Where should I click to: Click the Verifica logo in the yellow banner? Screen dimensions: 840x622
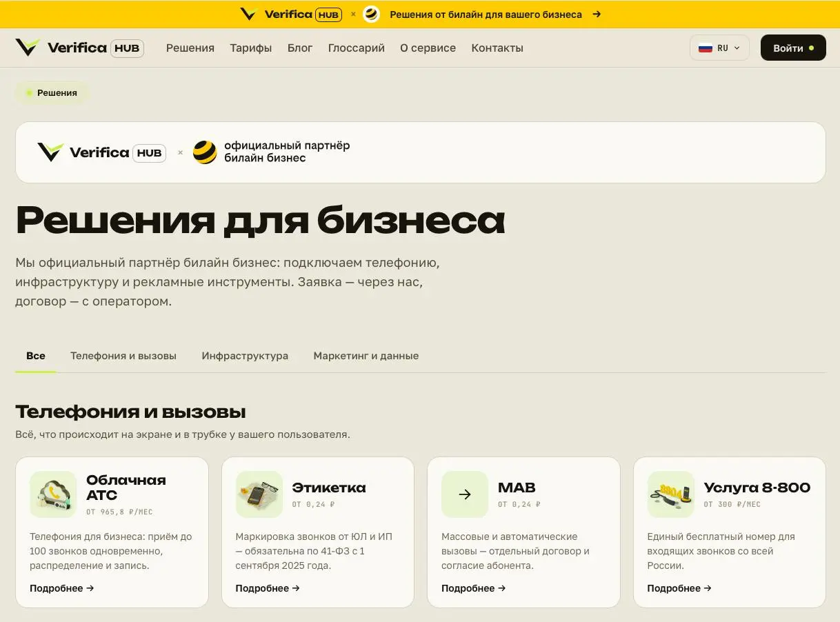click(x=290, y=14)
